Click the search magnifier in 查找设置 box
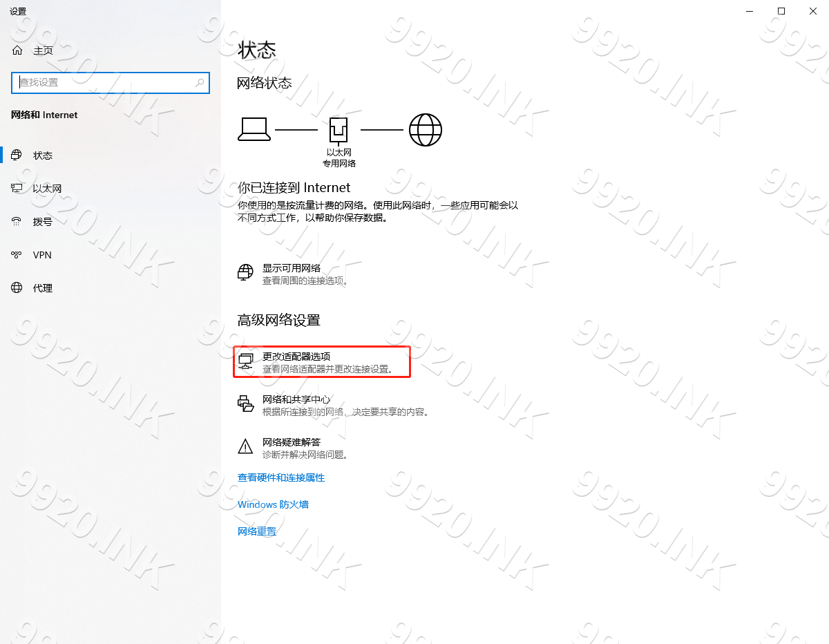829x644 pixels. pyautogui.click(x=200, y=82)
